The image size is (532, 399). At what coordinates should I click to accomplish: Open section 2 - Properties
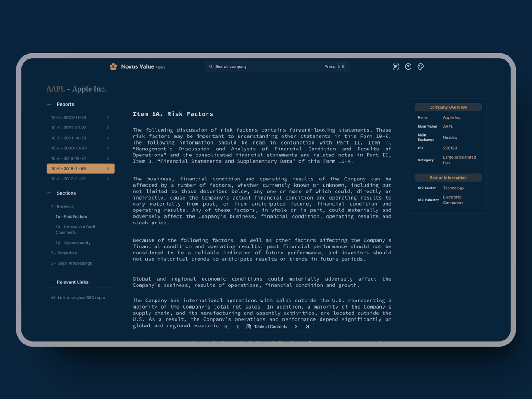tap(64, 253)
